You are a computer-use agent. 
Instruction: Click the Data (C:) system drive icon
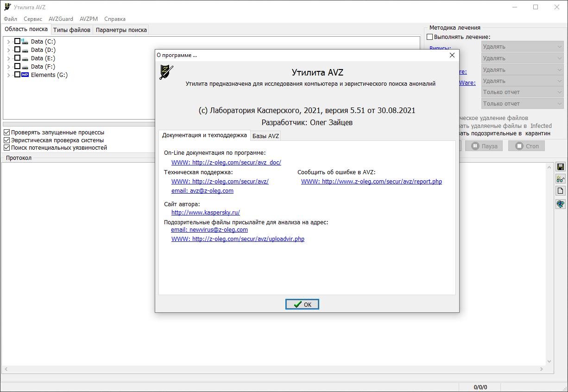tap(25, 41)
